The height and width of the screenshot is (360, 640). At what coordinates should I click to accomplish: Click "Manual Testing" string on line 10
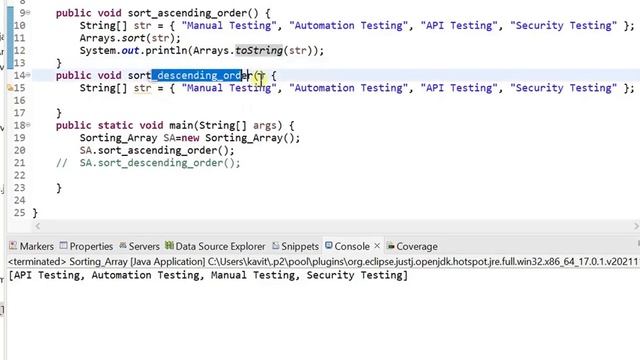point(229,26)
